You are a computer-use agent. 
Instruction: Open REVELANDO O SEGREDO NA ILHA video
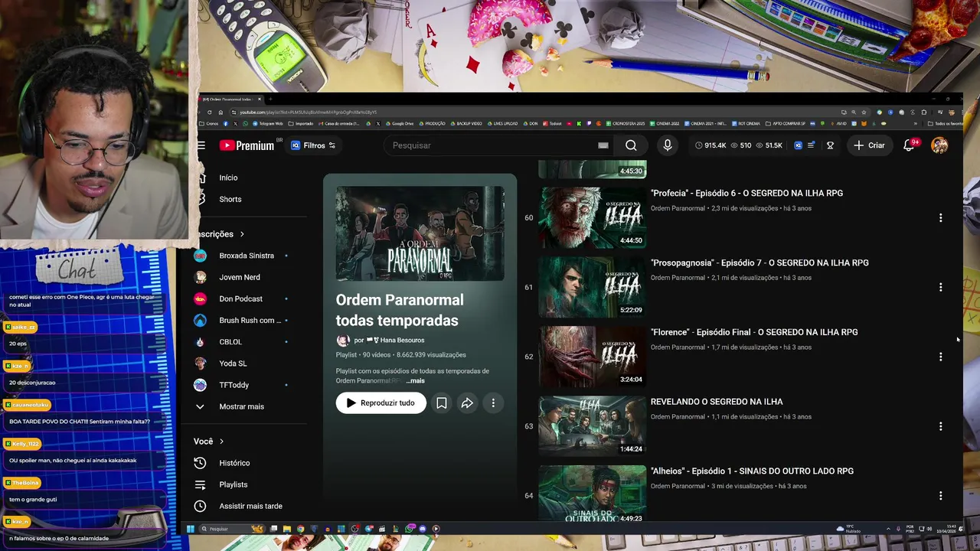click(717, 402)
